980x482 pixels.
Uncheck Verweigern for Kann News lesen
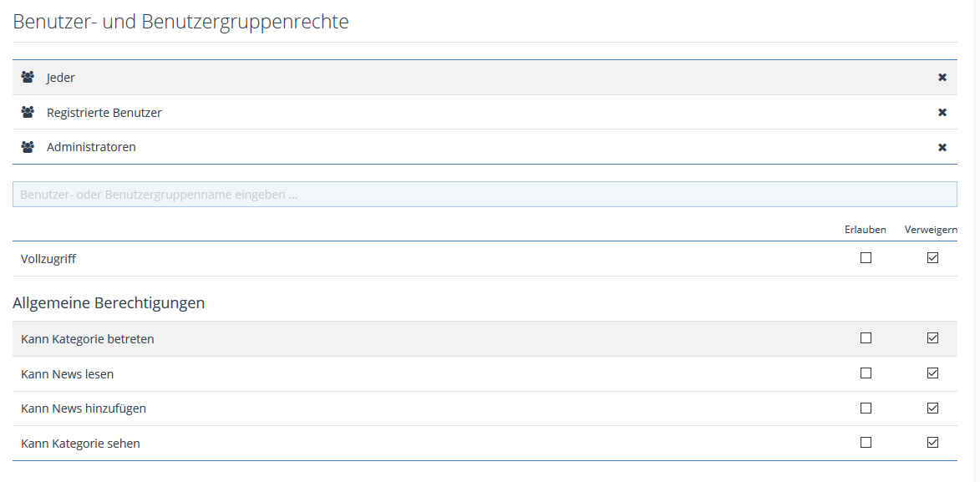click(932, 373)
